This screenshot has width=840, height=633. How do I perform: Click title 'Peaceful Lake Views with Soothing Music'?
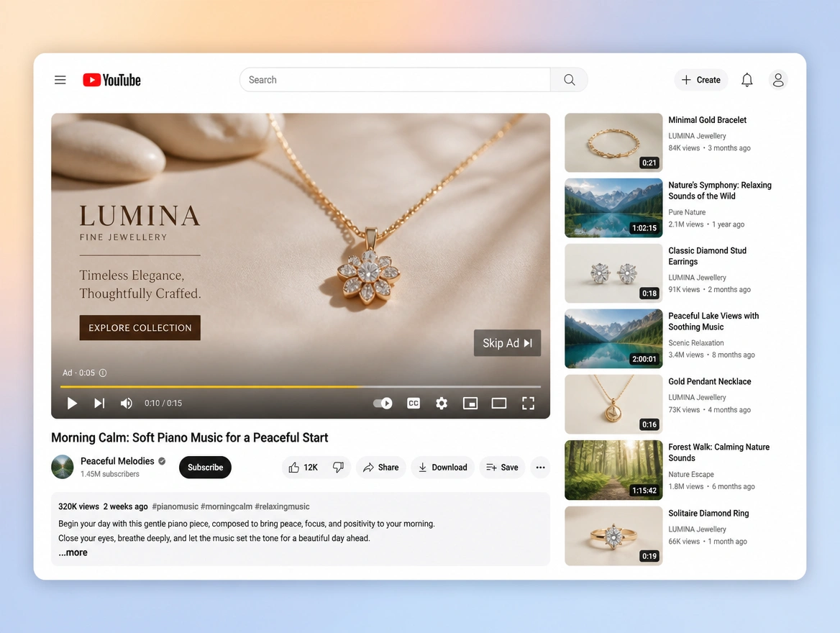(713, 321)
